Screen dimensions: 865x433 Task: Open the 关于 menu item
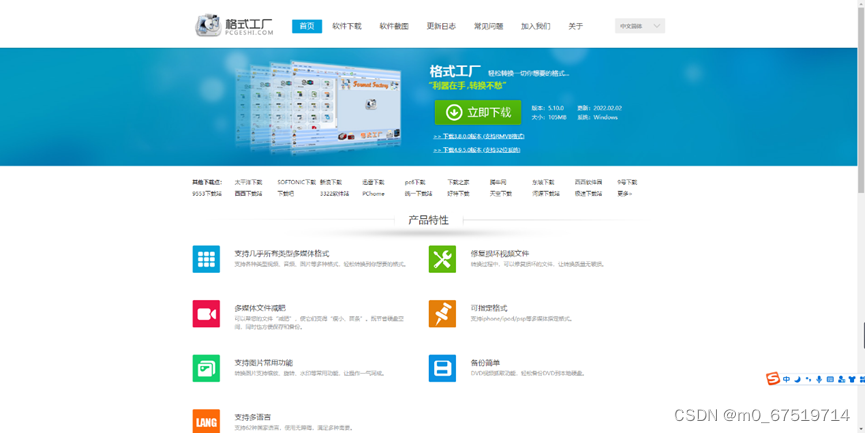(x=575, y=26)
